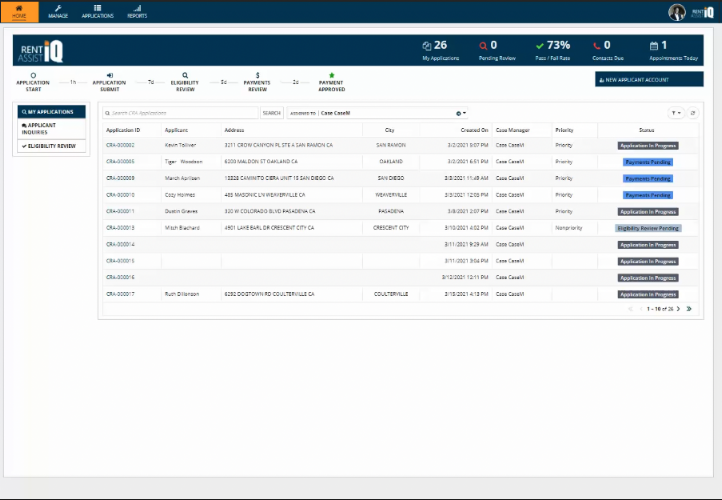
Task: Open the filter dropdown above the grid
Action: click(676, 113)
